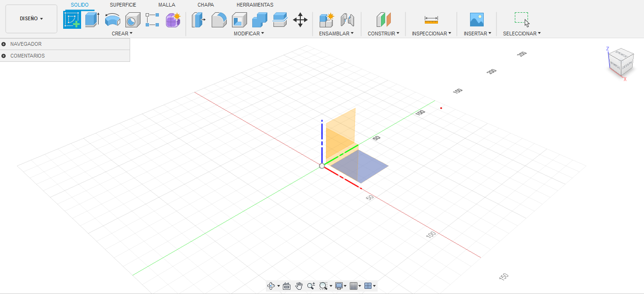Open the INSERTAR dropdown
This screenshot has height=294, width=644.
pos(477,34)
